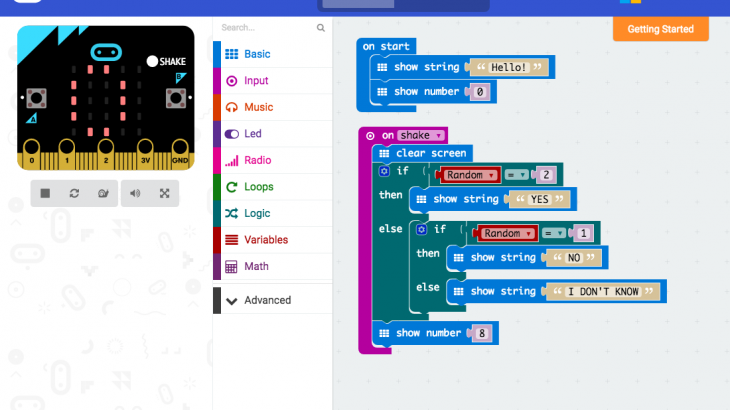Restart the micro:bit simulator
Screen dimensions: 730x410
(74, 193)
